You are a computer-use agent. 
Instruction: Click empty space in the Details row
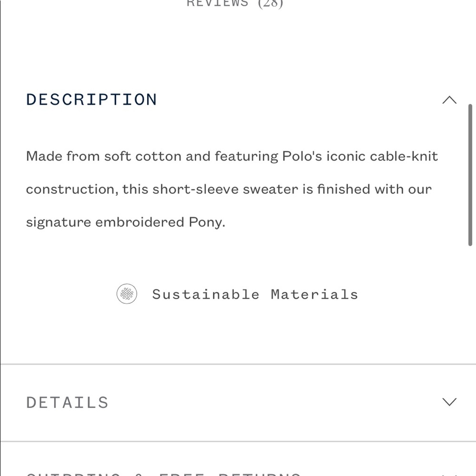point(273,403)
